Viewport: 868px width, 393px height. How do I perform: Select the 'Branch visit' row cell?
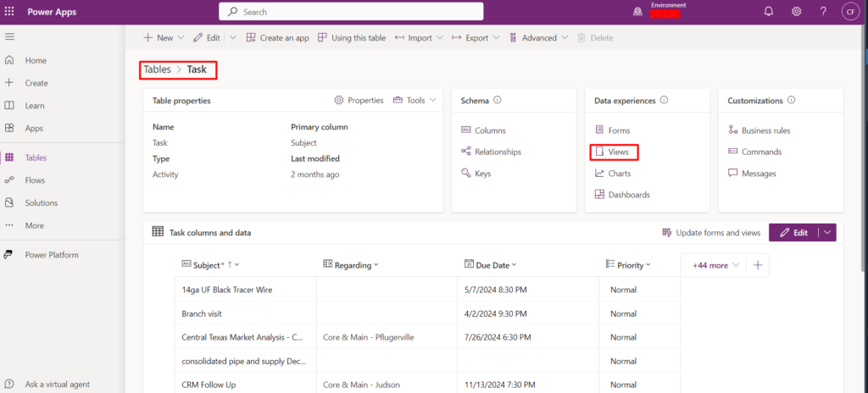click(x=245, y=313)
